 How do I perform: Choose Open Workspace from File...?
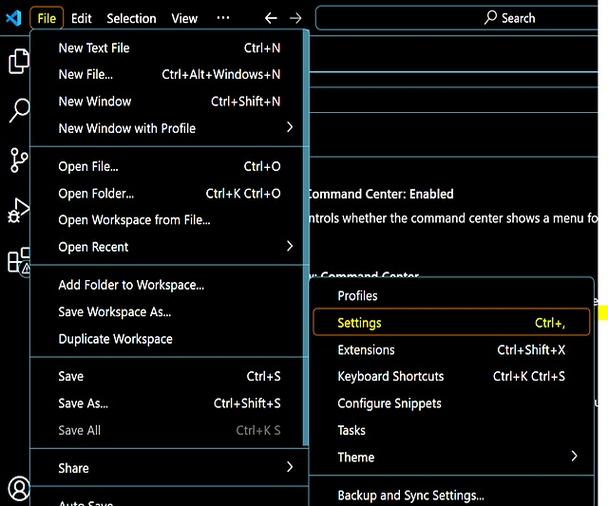[169, 220]
